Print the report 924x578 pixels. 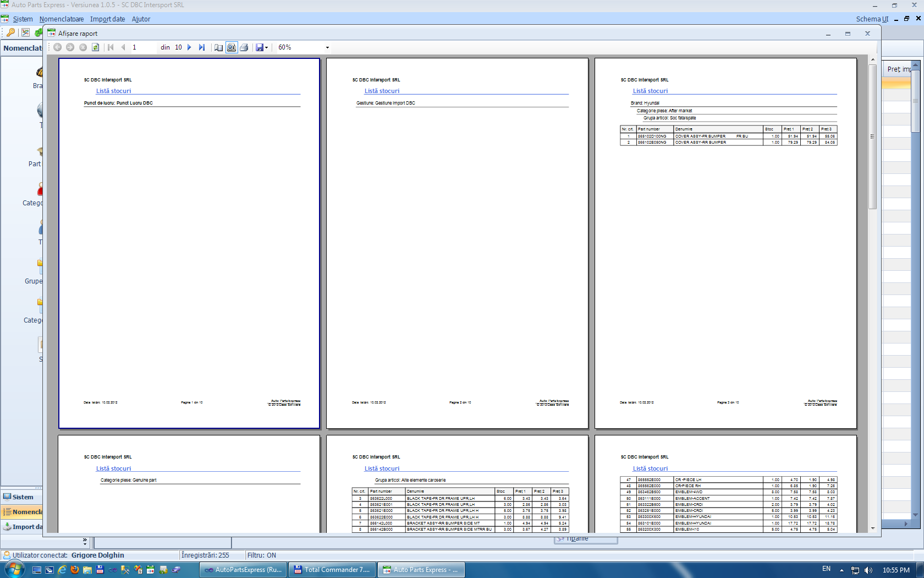point(244,47)
